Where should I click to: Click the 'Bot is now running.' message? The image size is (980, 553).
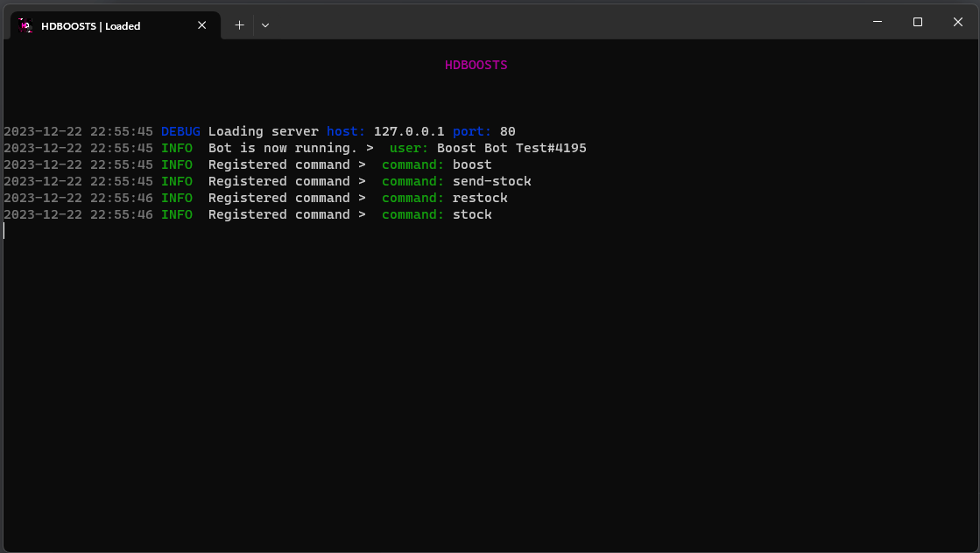tap(283, 148)
